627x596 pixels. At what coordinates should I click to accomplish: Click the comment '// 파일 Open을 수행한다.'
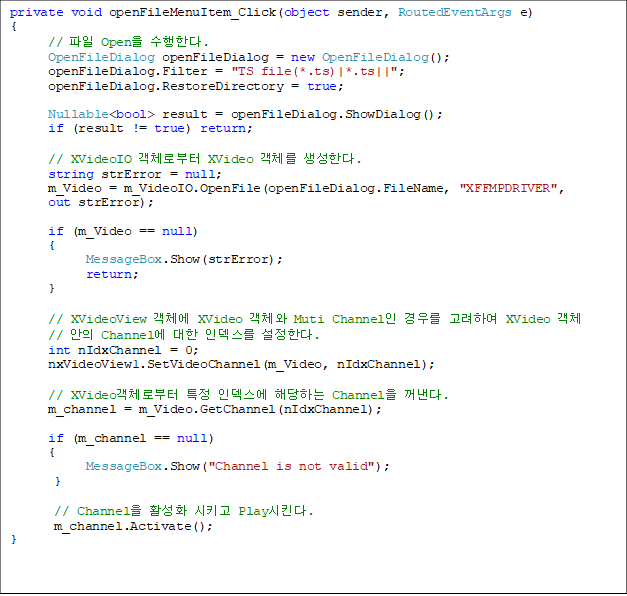tap(128, 42)
